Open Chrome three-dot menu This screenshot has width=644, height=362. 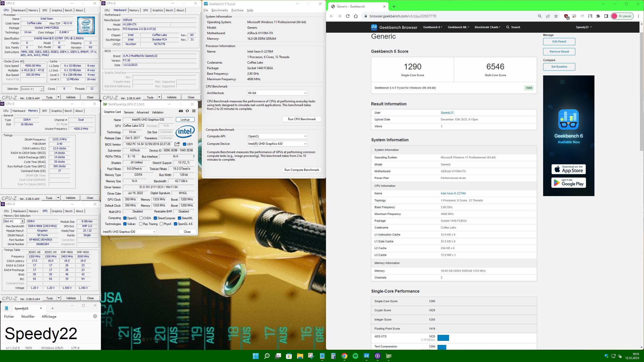638,16
